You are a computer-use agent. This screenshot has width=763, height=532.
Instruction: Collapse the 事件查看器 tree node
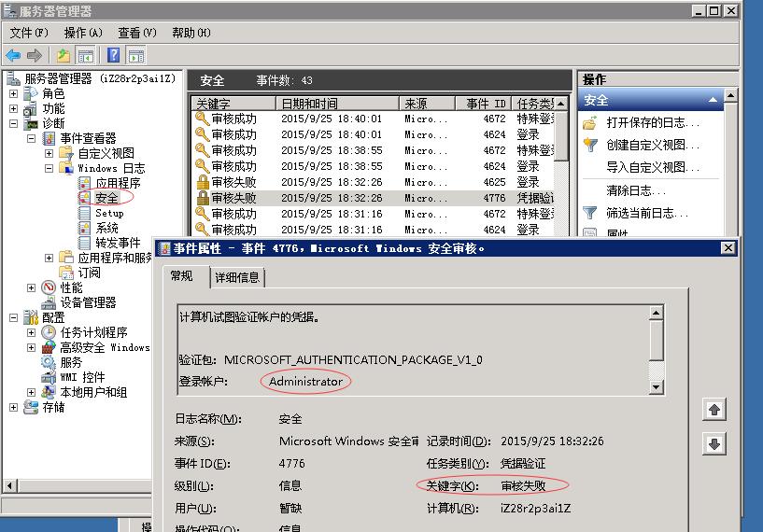pos(32,138)
